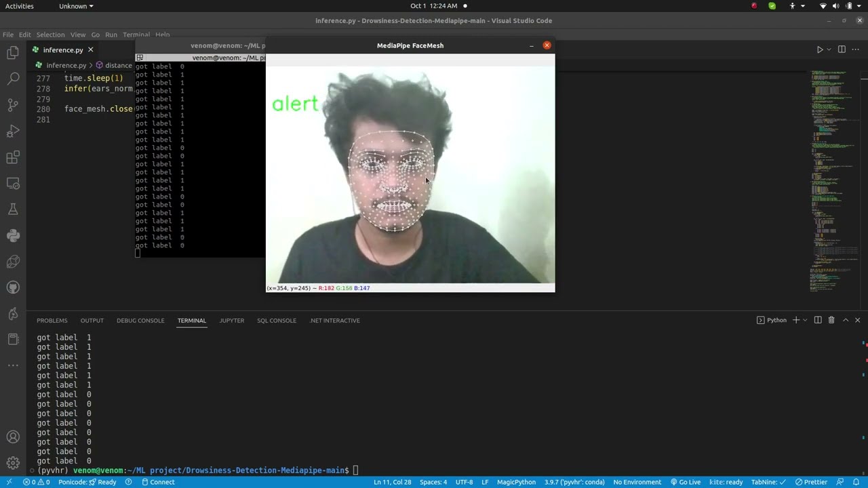Image resolution: width=868 pixels, height=488 pixels.
Task: Open the Wi-Fi network indicator
Action: [x=823, y=6]
